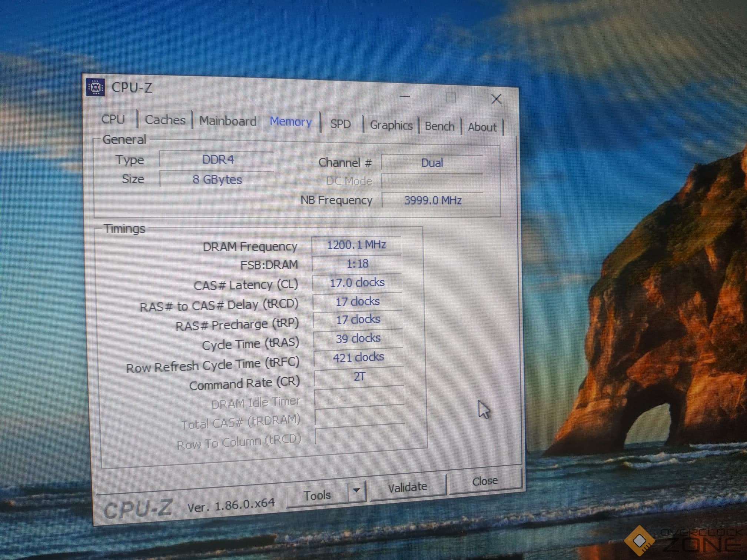
Task: Click the Close button at bottom
Action: coord(485,481)
